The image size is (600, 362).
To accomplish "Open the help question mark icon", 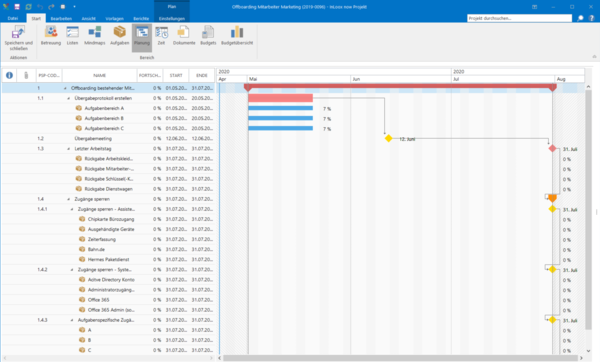I will tap(591, 18).
